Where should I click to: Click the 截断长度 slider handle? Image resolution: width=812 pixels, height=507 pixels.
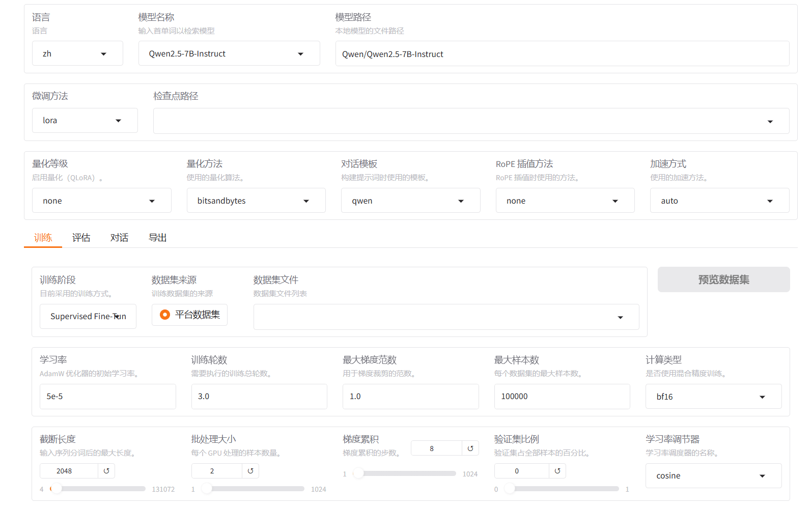[x=57, y=489]
